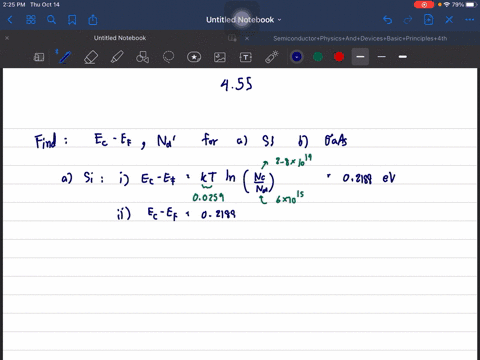Insert an image with the Photo tool
The height and width of the screenshot is (360, 480).
[220, 57]
